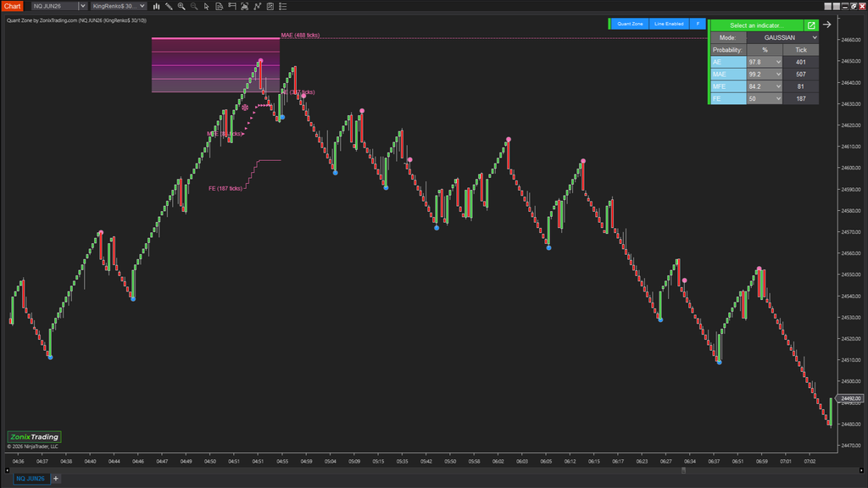Click the MFE tick value 81

[800, 86]
